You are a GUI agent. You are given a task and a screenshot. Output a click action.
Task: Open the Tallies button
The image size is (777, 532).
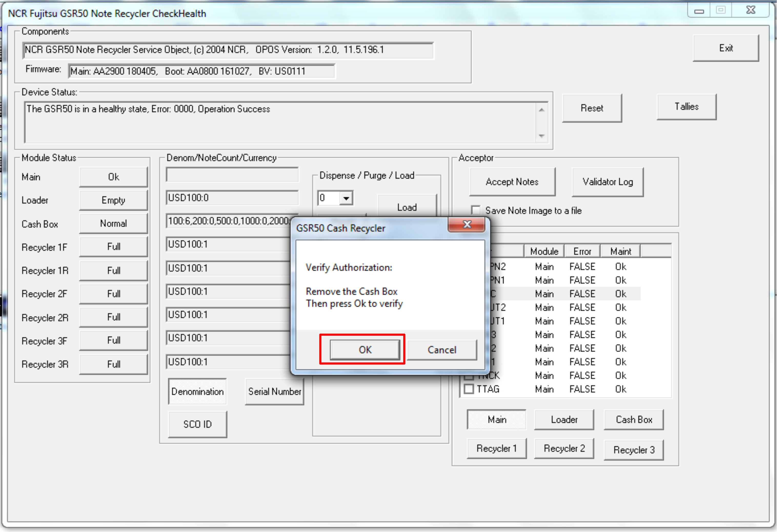click(x=687, y=107)
